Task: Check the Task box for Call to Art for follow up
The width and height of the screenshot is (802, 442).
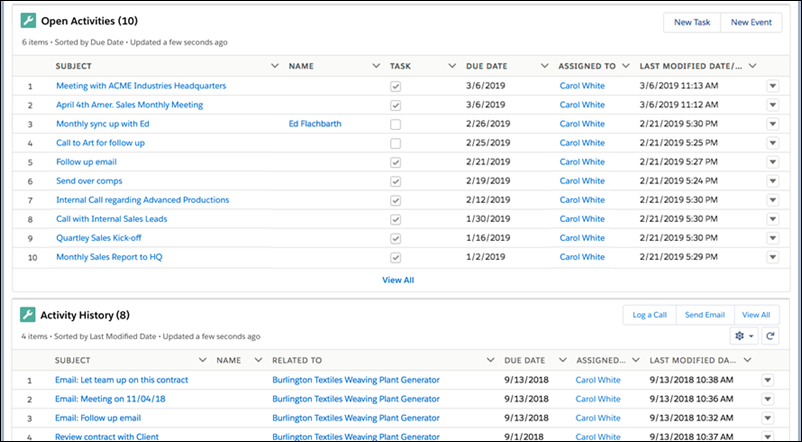Action: click(395, 143)
